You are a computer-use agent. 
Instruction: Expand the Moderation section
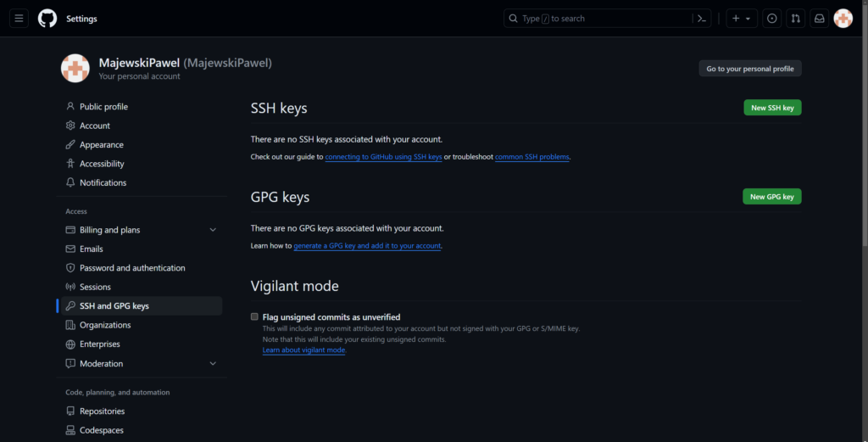[213, 364]
